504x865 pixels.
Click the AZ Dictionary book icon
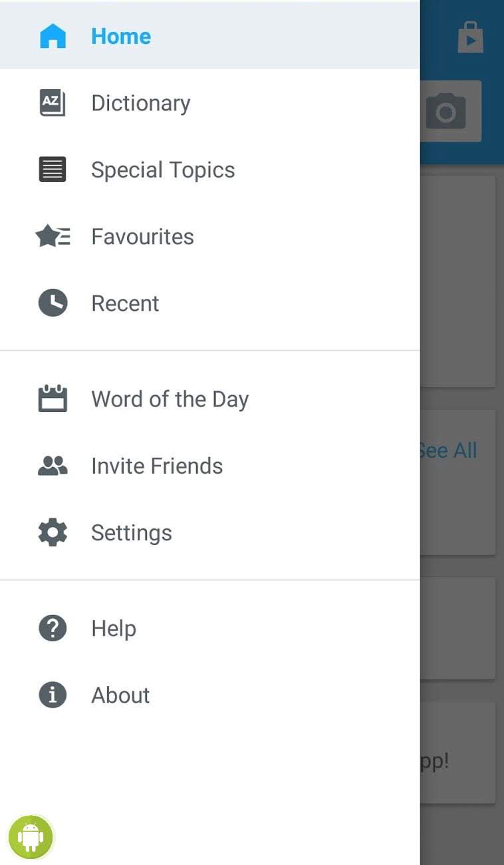[x=53, y=103]
